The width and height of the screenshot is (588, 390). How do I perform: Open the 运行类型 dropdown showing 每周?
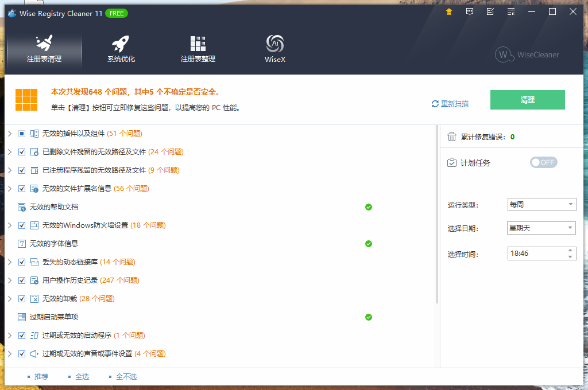click(541, 204)
